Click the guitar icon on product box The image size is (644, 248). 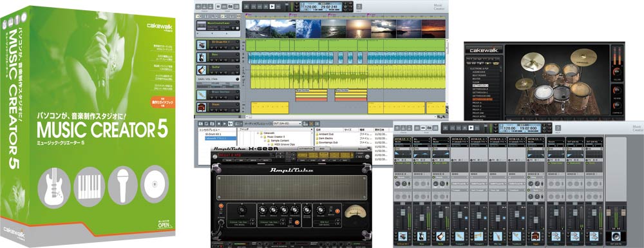pos(54,187)
